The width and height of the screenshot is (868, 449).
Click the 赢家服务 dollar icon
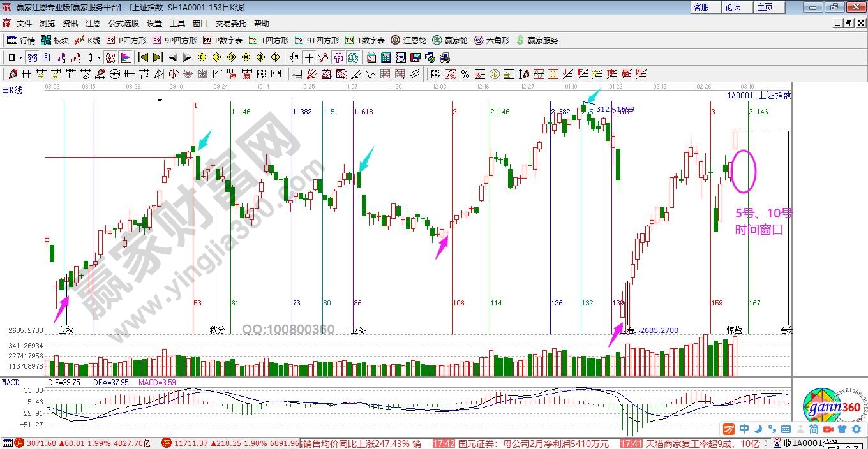tap(520, 40)
